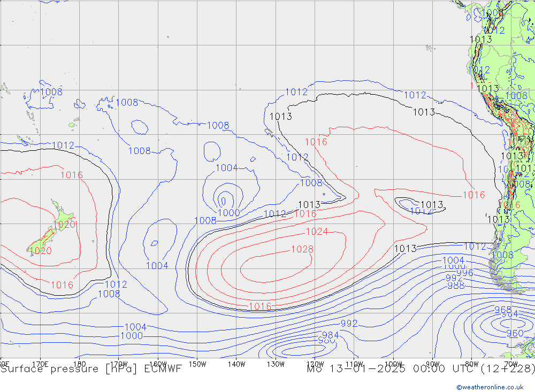Click the Surface pressure ECMWF title text
This screenshot has width=535, height=392.
(91, 368)
